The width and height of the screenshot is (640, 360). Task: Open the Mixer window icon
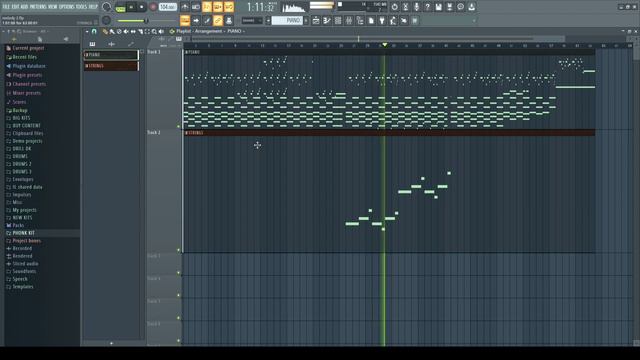pyautogui.click(x=349, y=20)
